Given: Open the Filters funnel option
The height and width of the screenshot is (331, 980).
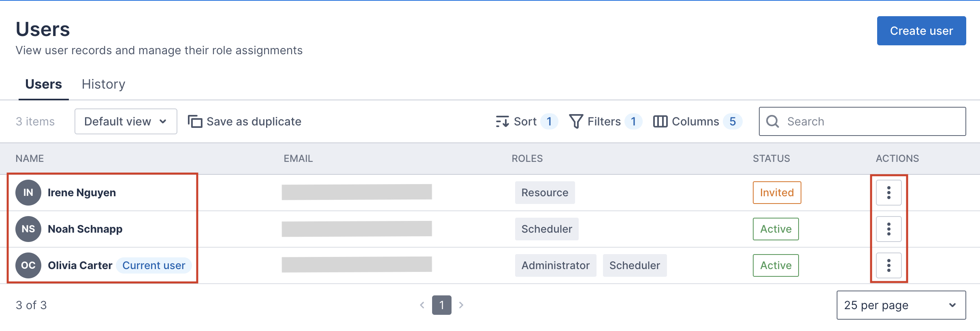Looking at the screenshot, I should pos(576,121).
